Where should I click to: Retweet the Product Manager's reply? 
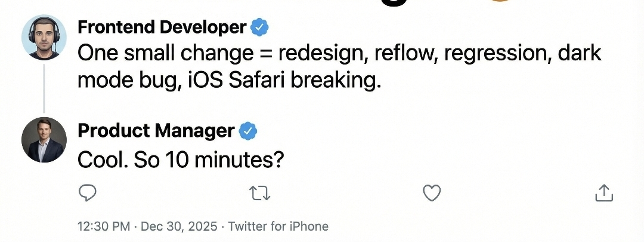(260, 192)
